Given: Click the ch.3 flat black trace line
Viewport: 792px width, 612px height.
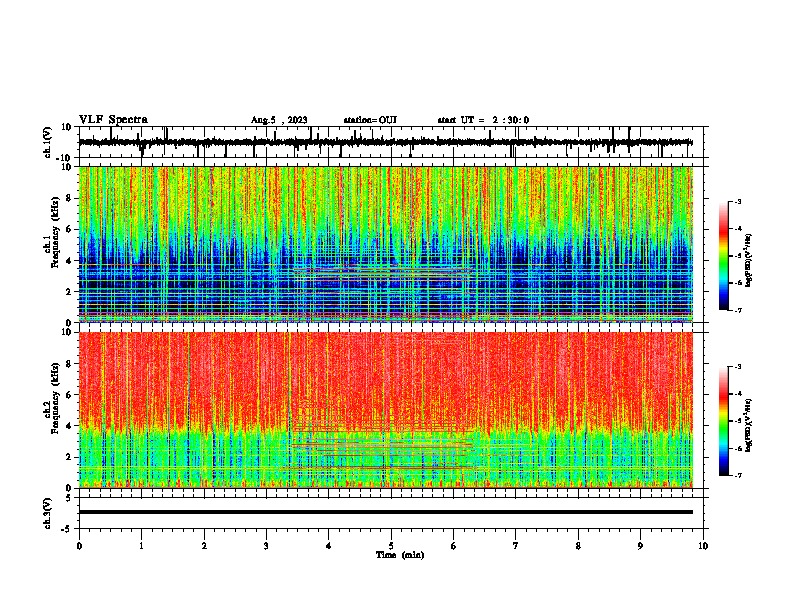Looking at the screenshot, I should click(x=386, y=512).
